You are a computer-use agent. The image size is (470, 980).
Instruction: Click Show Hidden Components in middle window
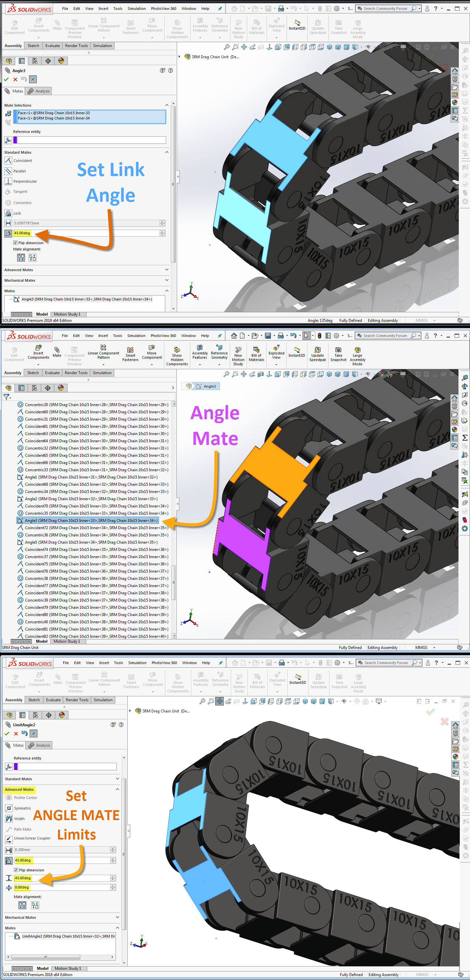pyautogui.click(x=177, y=356)
